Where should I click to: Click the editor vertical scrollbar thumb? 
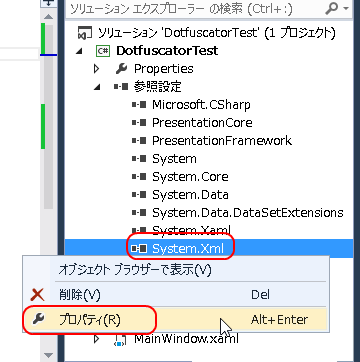tap(49, 117)
